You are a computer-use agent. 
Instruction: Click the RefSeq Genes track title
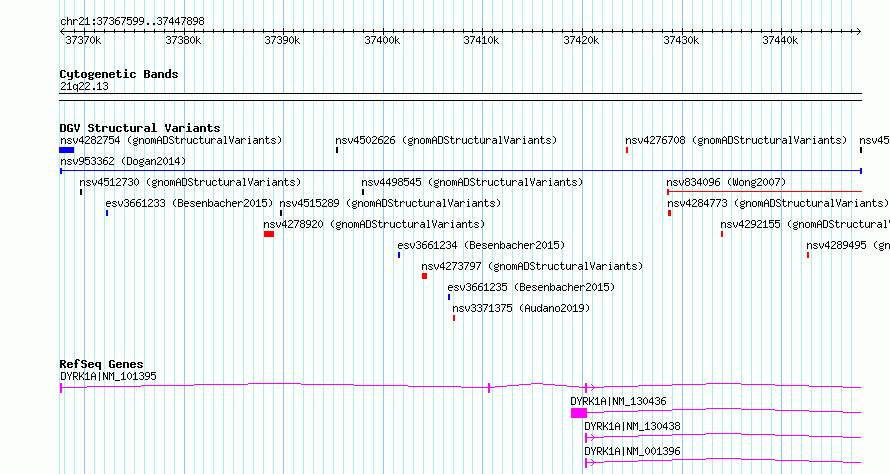click(x=101, y=364)
